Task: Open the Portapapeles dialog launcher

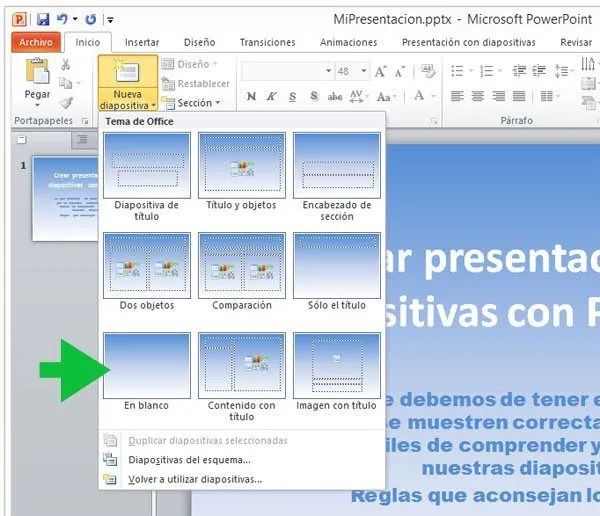Action: click(85, 121)
